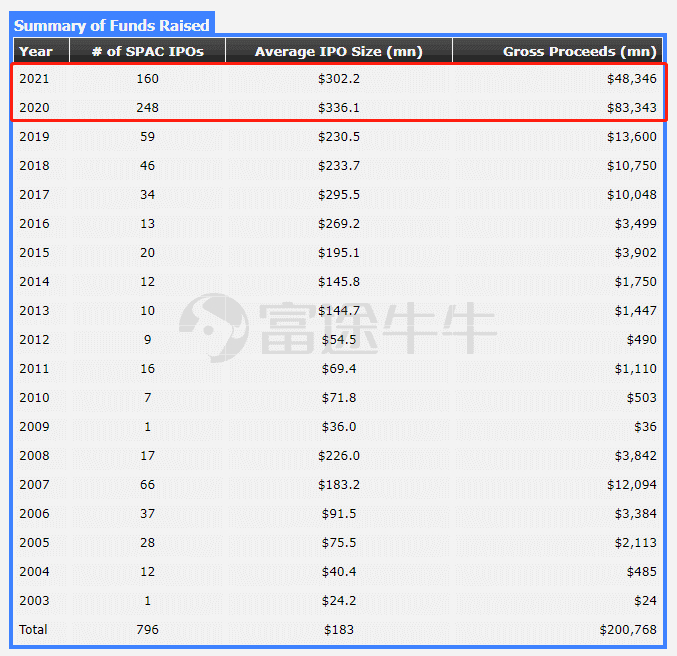Image resolution: width=677 pixels, height=656 pixels.
Task: Click gross proceeds '$3,902'
Action: click(636, 252)
